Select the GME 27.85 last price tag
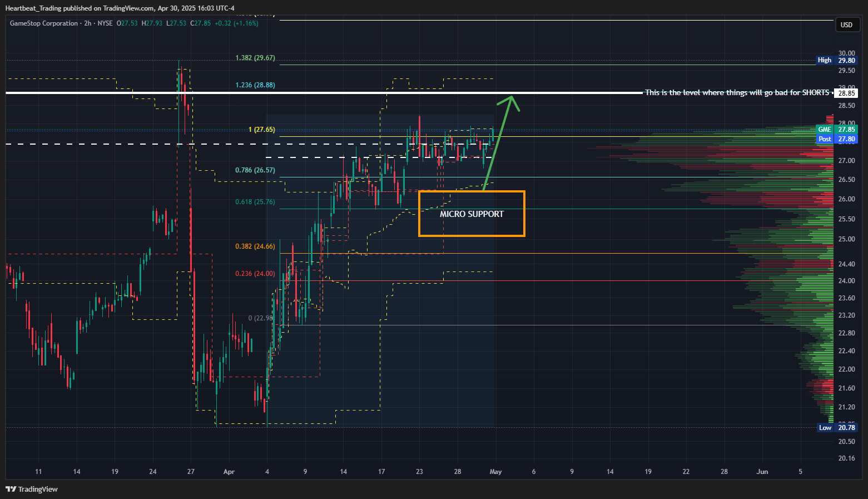This screenshot has height=499, width=868. [x=837, y=130]
